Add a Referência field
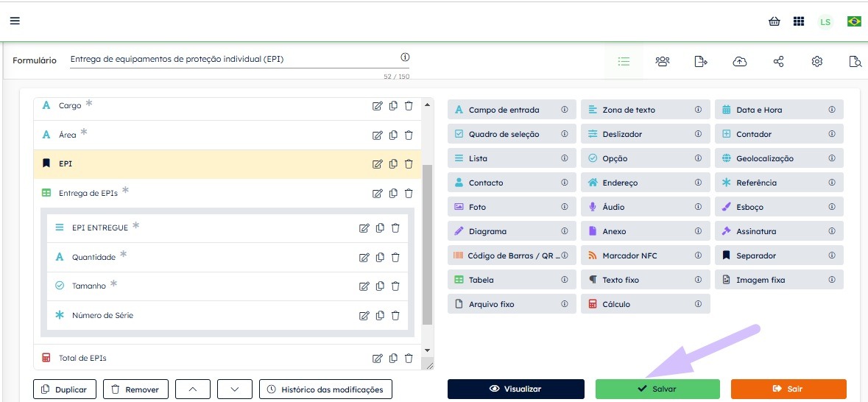 click(779, 183)
